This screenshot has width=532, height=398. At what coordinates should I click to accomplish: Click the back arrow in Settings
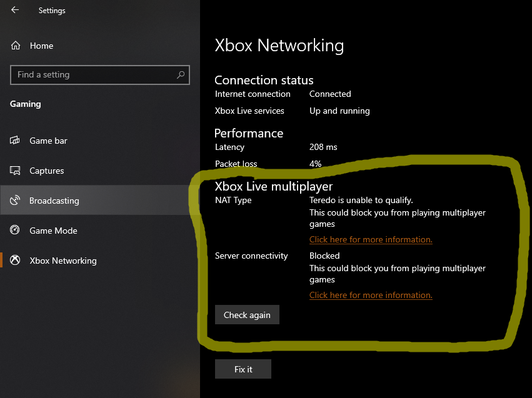coord(15,10)
